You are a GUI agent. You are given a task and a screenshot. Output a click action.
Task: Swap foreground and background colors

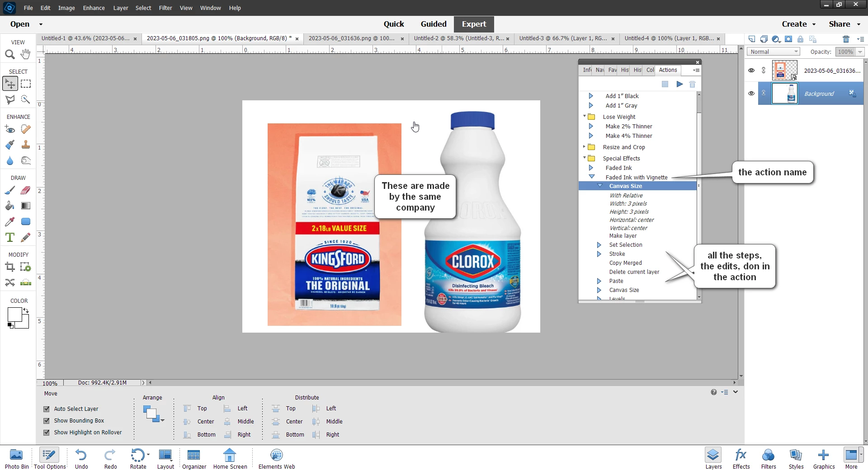coord(26,310)
